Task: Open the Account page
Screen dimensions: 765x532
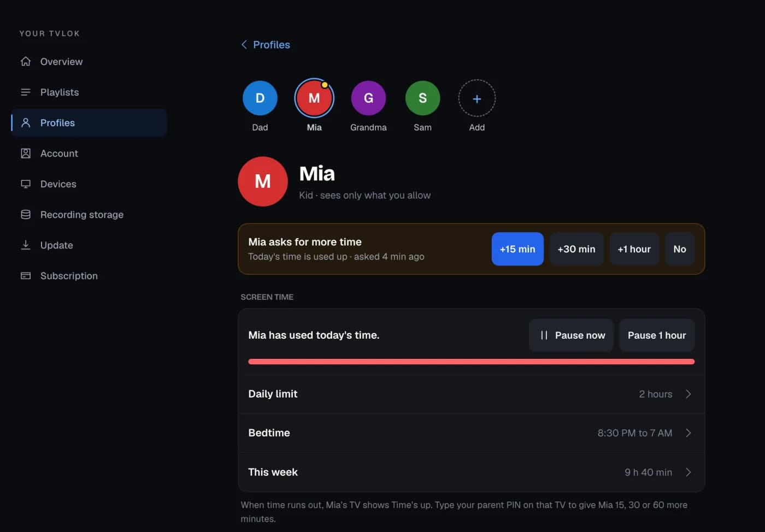Action: click(89, 153)
